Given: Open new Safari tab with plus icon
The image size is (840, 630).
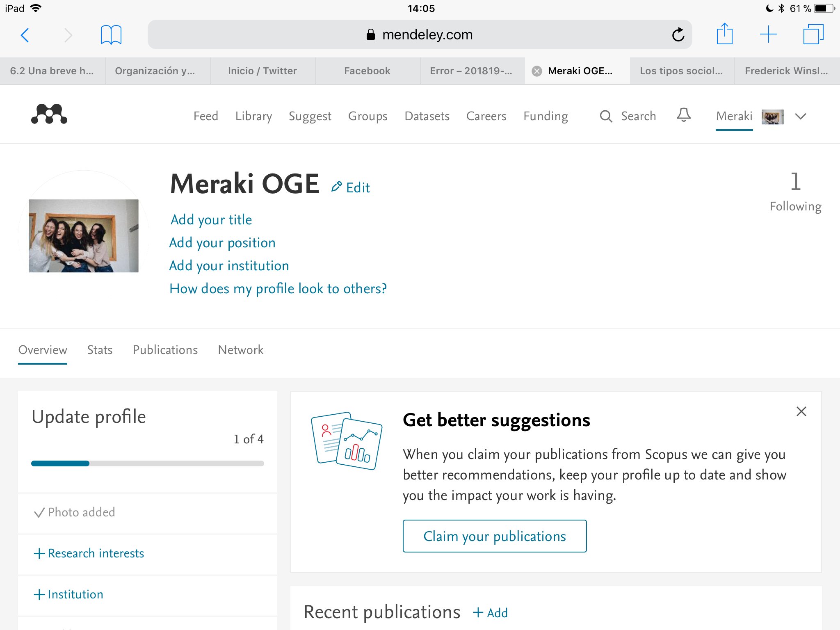Looking at the screenshot, I should (x=768, y=34).
